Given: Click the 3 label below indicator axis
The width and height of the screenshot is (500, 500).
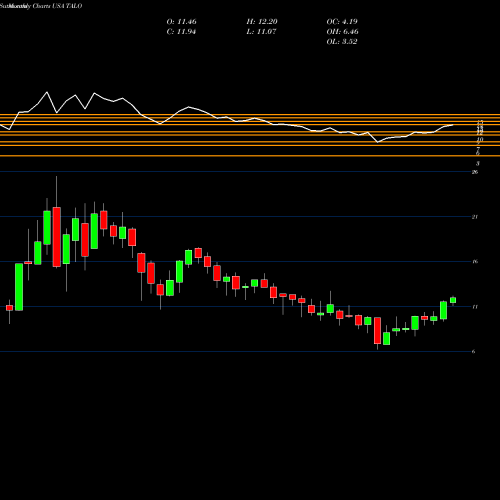Looking at the screenshot, I should pos(478,163).
